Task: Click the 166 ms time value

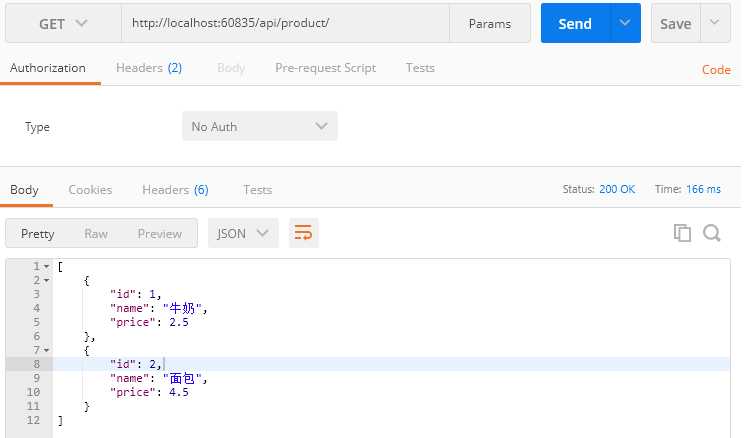Action: click(x=703, y=189)
